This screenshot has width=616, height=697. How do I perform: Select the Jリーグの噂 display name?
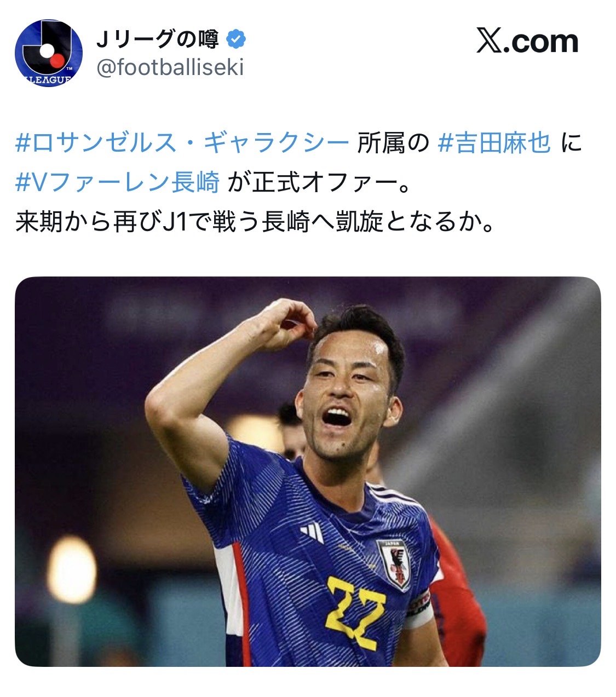pyautogui.click(x=158, y=39)
